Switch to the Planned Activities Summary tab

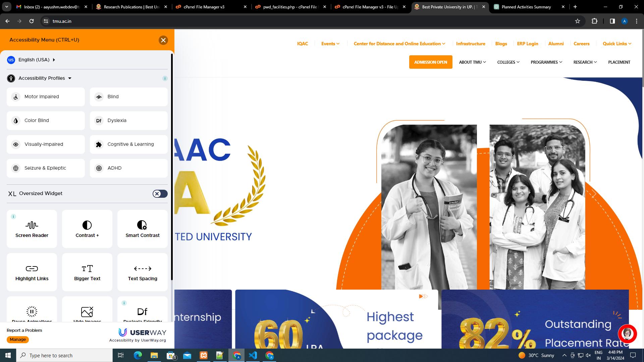(526, 7)
